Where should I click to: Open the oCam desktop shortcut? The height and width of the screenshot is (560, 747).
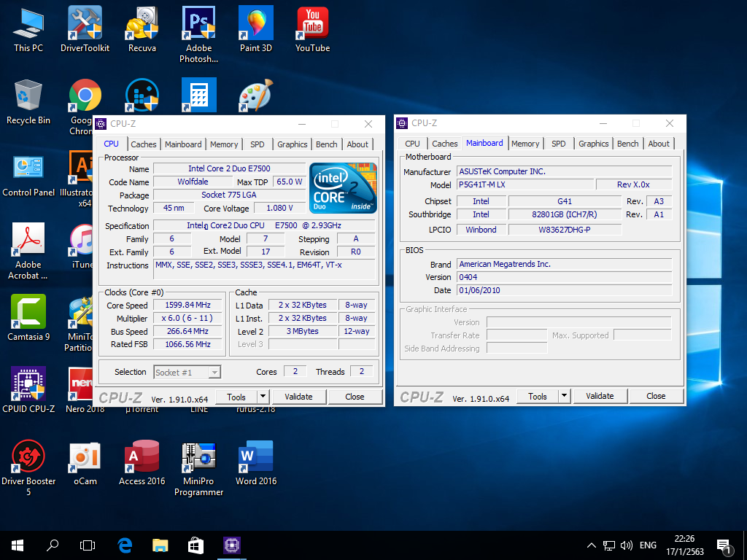[85, 462]
